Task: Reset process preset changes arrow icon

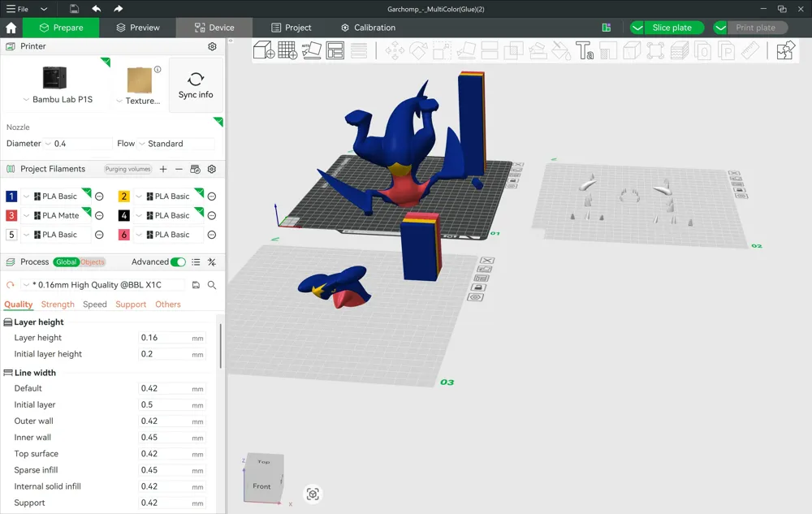Action: 10,285
